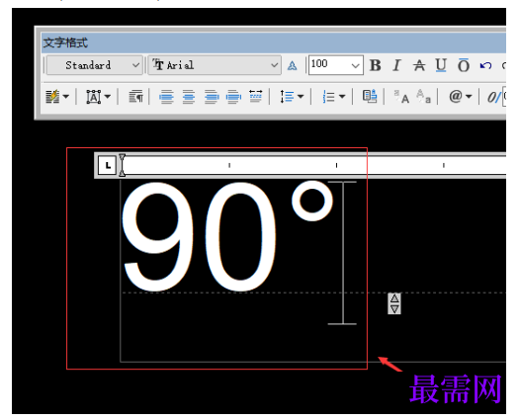Toggle Italic text formatting
The image size is (520, 420).
coord(396,65)
